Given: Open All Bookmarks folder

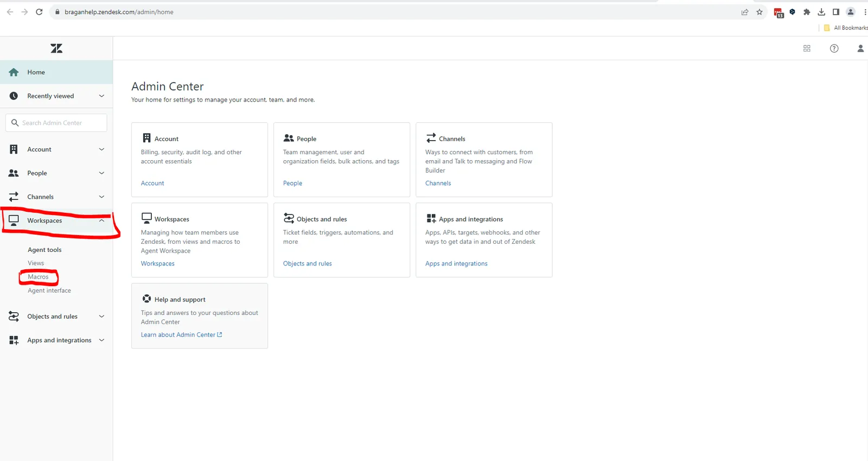Looking at the screenshot, I should pyautogui.click(x=846, y=28).
